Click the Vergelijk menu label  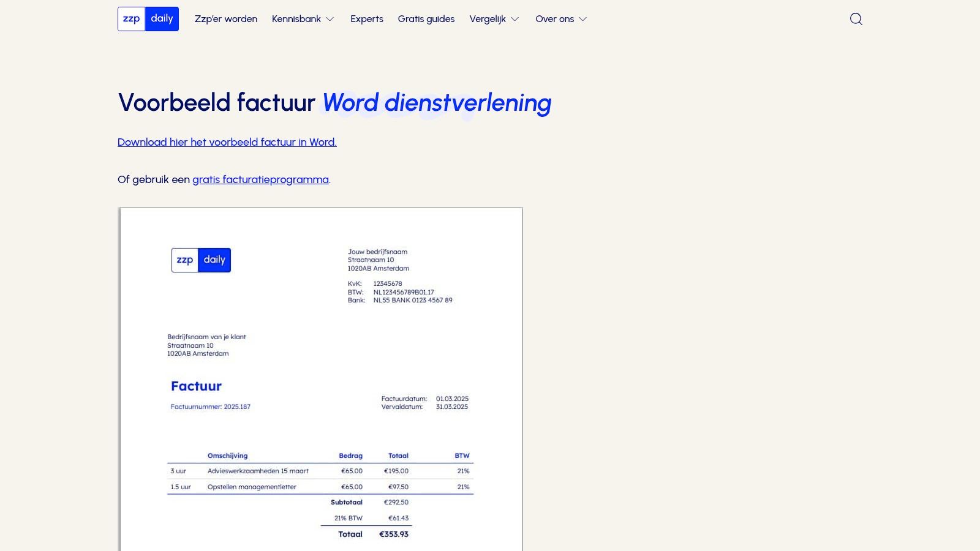point(488,19)
